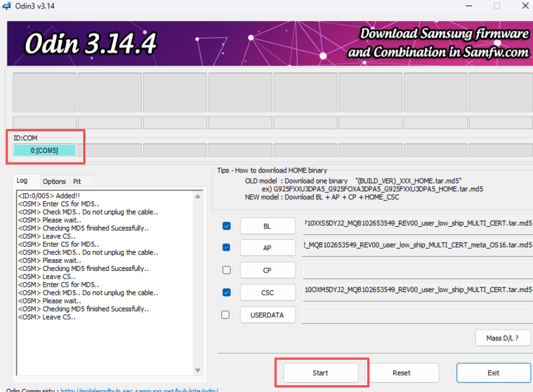Uncheck the CSC checkbox

(226, 292)
